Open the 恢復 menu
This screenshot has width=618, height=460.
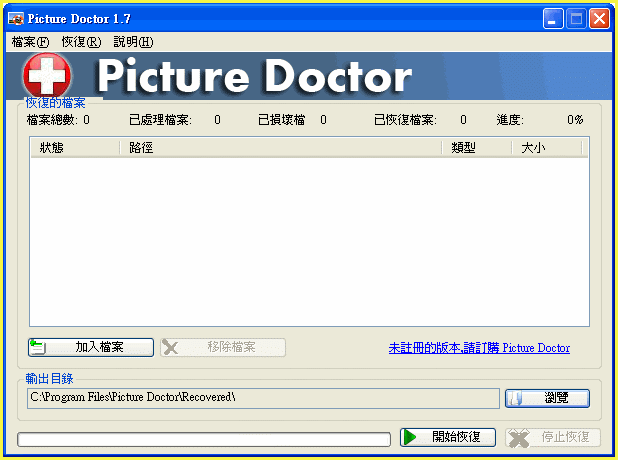pyautogui.click(x=81, y=42)
